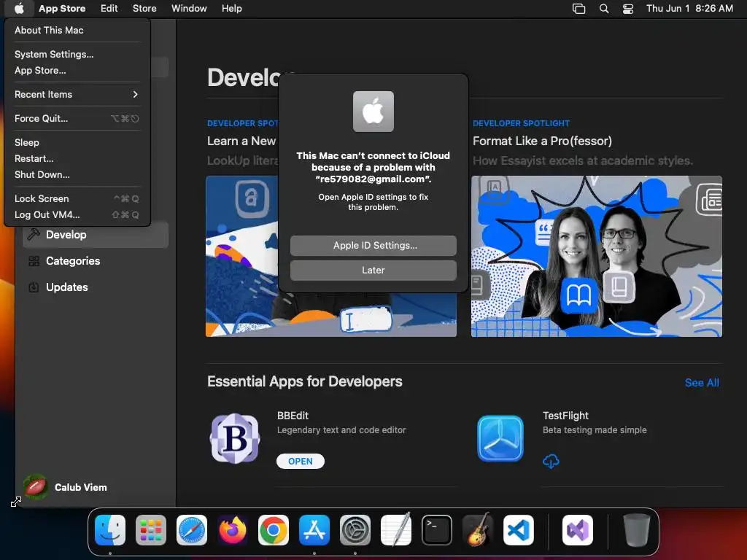The height and width of the screenshot is (560, 747).
Task: Open Visual Studio Code in Dock
Action: tap(519, 530)
